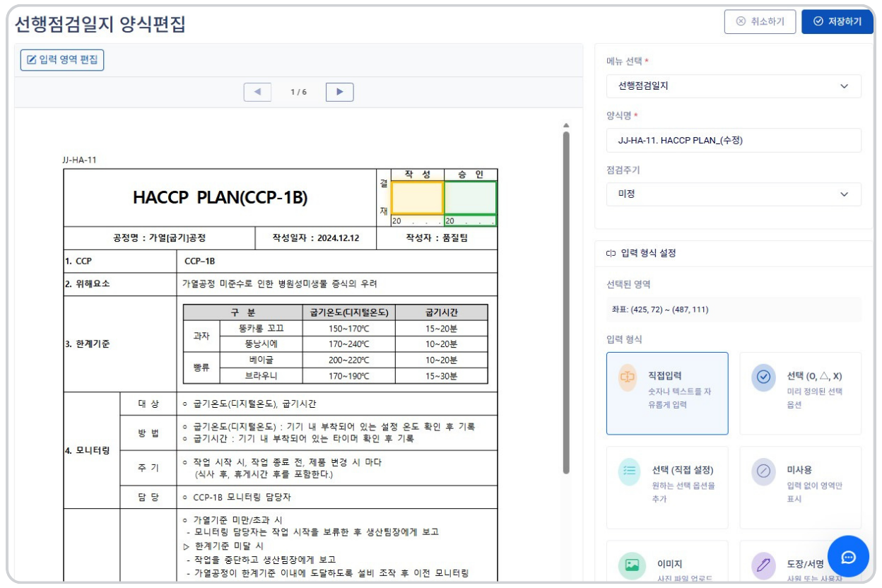Screen dimensions: 882x588
Task: Click the 대 상 monitoring row label
Action: coord(148,404)
